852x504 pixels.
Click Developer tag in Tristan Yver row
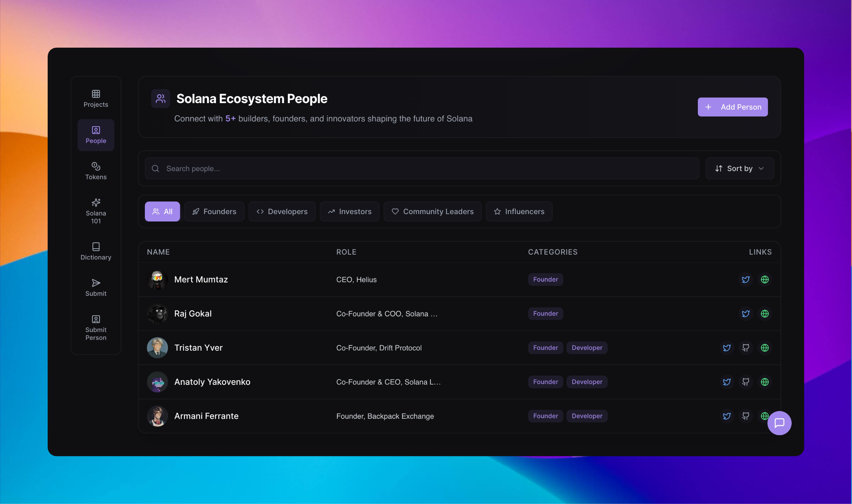click(x=587, y=348)
